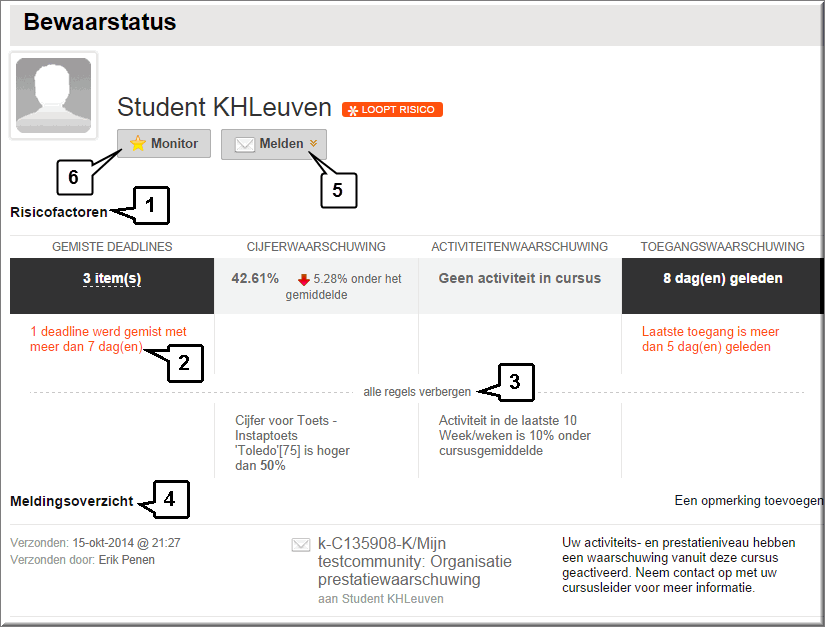Click the 'Cijferwaarschuwing' column header
This screenshot has width=825, height=627.
point(316,246)
